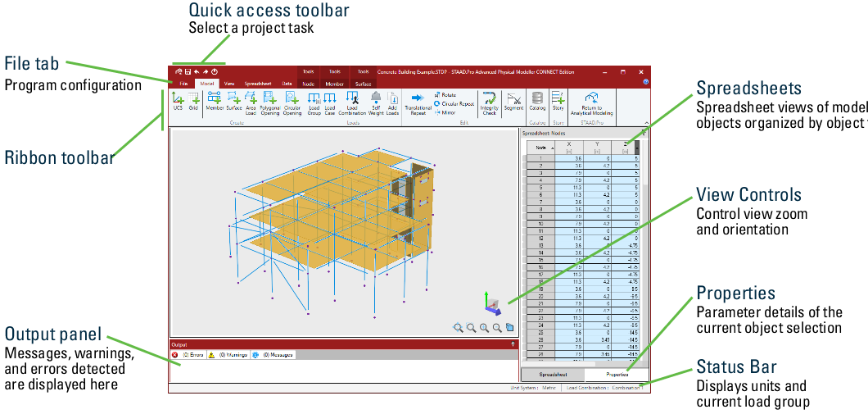Viewport: 868px width, 414px height.
Task: Add a Story
Action: pyautogui.click(x=558, y=102)
